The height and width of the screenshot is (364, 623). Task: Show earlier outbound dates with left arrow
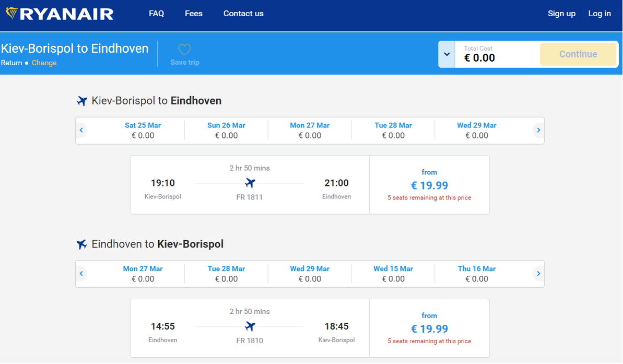pyautogui.click(x=81, y=130)
